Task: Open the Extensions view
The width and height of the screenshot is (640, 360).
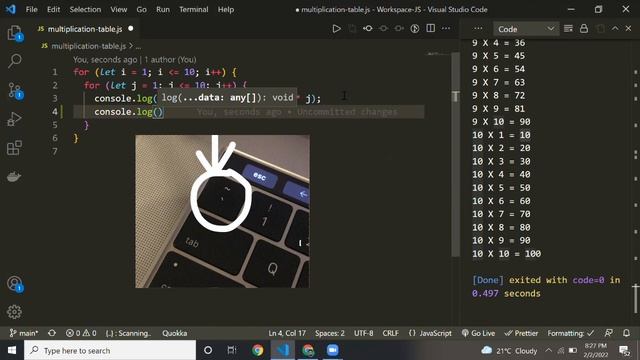Action: [15, 148]
